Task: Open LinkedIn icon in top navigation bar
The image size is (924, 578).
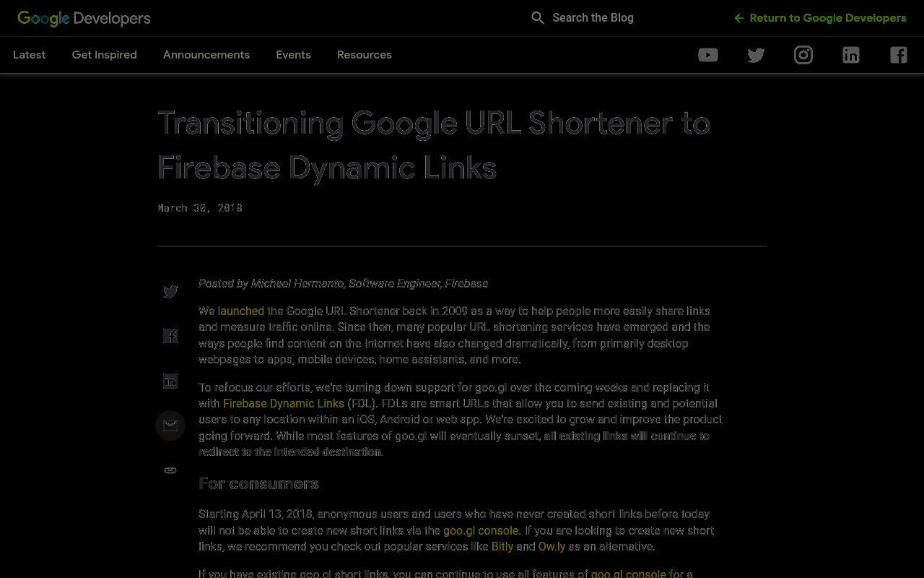Action: [851, 55]
